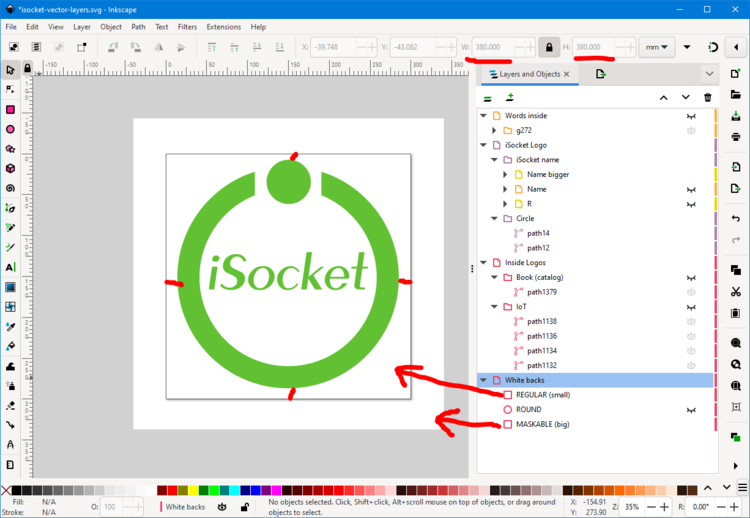Click the Add layer plus icon

point(509,98)
